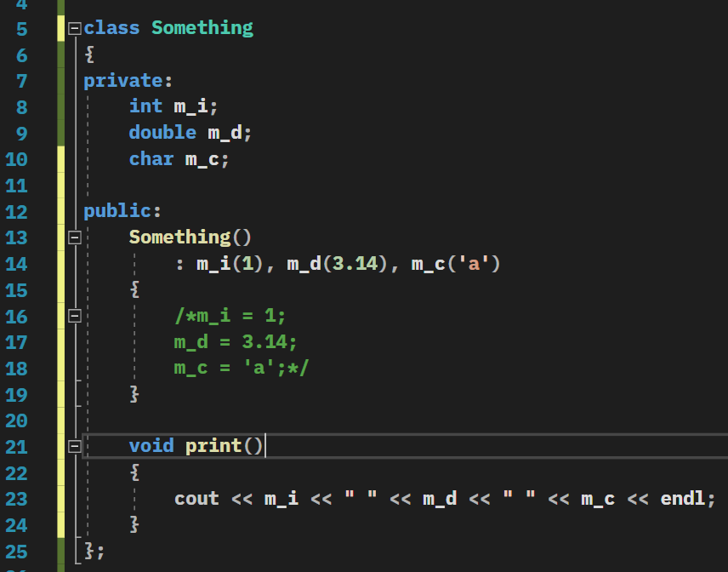Click the Something() constructor name on line 13

(x=179, y=237)
